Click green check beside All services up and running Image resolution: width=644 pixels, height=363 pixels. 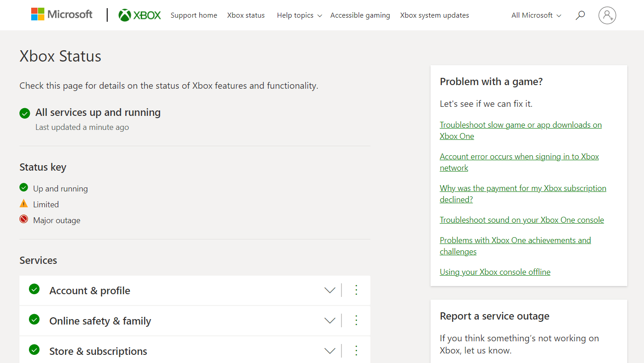[x=25, y=113]
